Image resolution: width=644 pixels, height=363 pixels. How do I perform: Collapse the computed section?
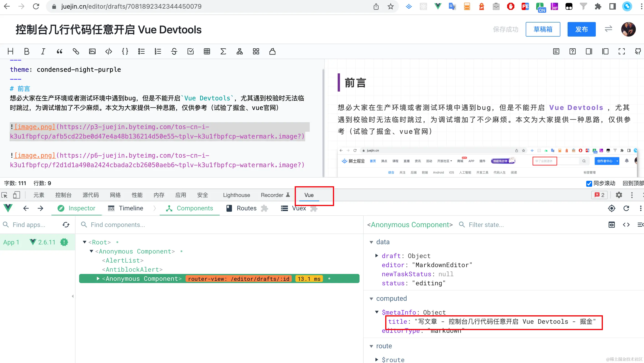click(x=371, y=299)
